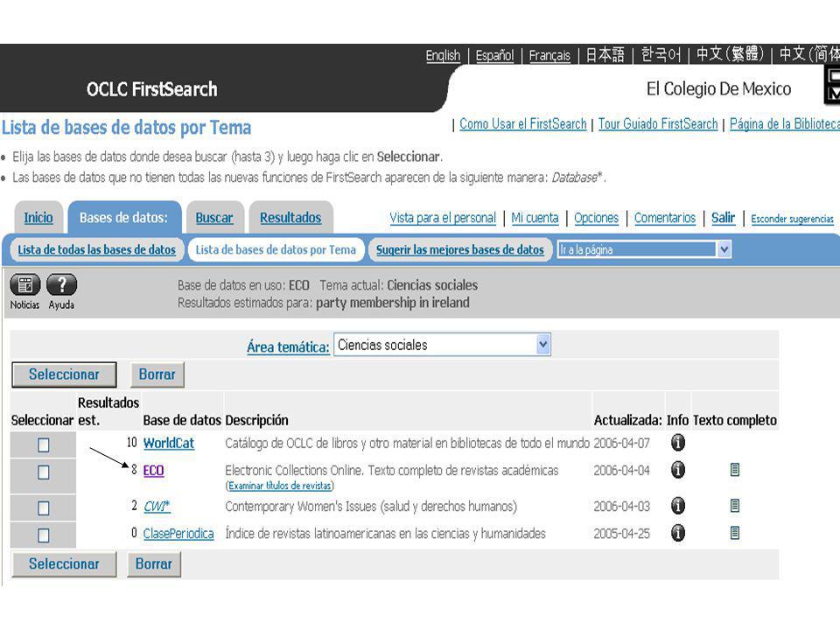The width and height of the screenshot is (840, 630).
Task: Open the Ayuda help icon
Action: point(61,284)
